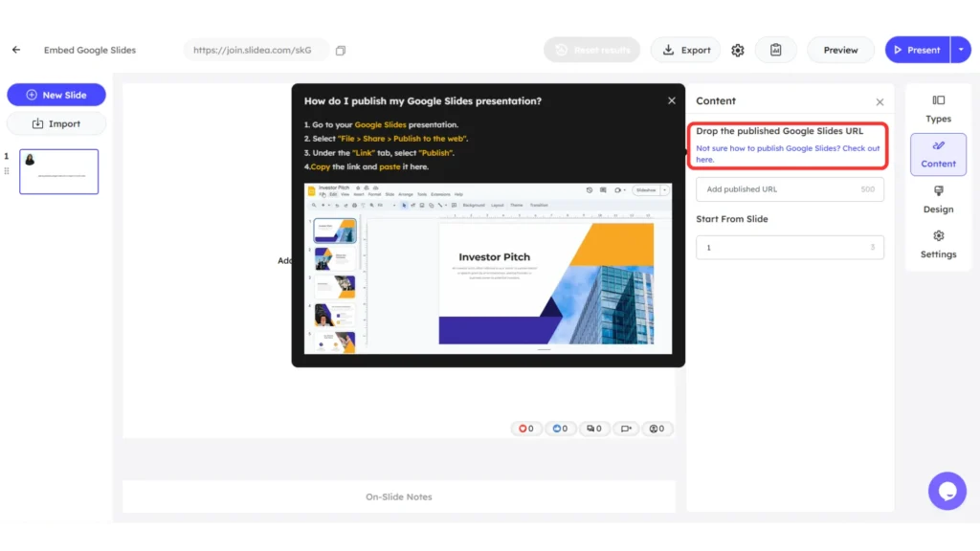Export the presentation

(x=685, y=49)
